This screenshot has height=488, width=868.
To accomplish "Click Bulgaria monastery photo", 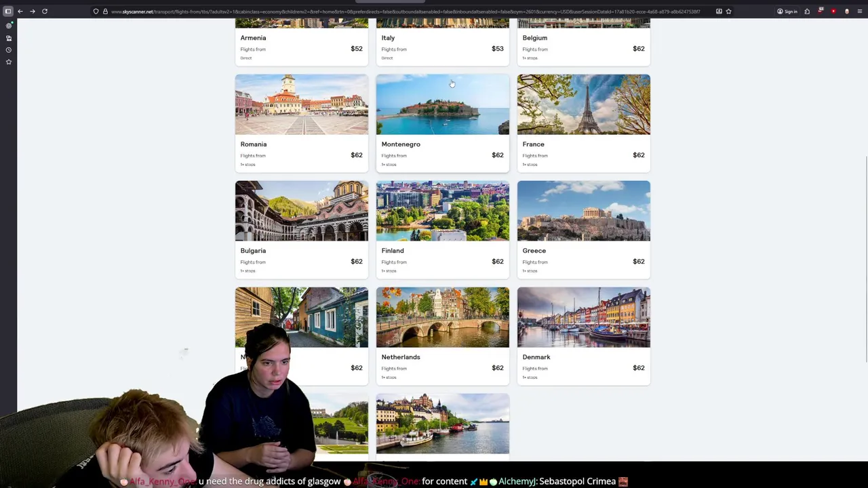I will (302, 211).
